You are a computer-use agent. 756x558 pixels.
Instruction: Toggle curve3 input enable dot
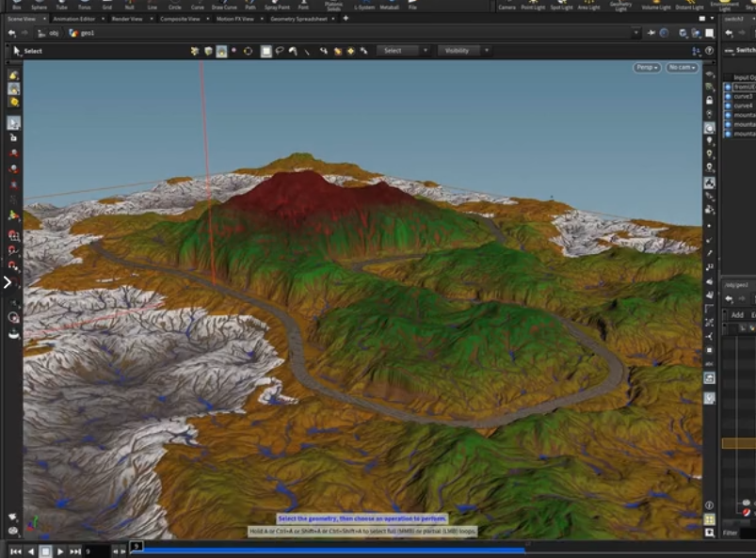click(x=728, y=96)
